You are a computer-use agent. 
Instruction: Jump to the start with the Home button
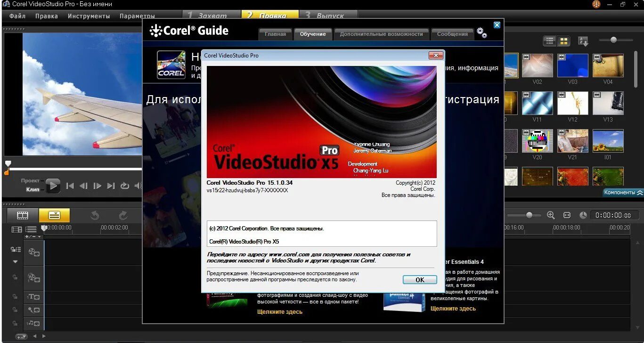tap(70, 186)
